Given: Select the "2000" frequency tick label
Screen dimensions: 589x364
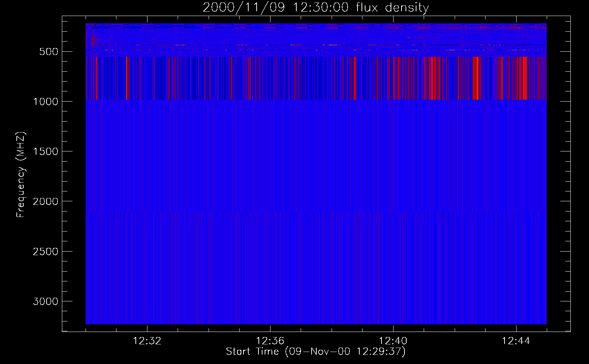Looking at the screenshot, I should click(46, 201).
